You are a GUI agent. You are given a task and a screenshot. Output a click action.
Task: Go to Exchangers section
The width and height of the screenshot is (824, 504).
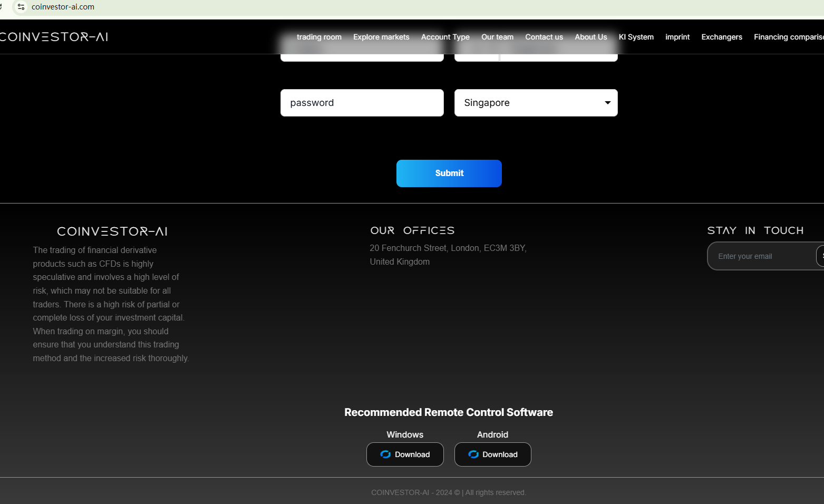(721, 37)
